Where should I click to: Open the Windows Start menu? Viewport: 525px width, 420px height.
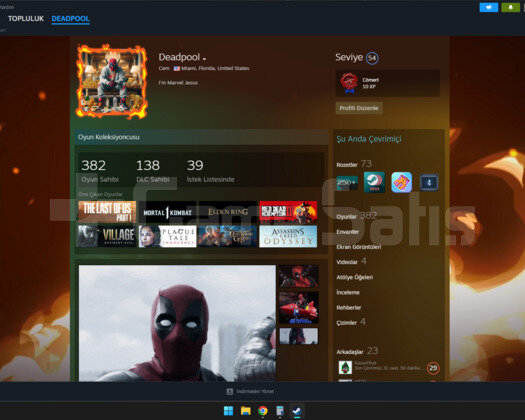tap(228, 411)
